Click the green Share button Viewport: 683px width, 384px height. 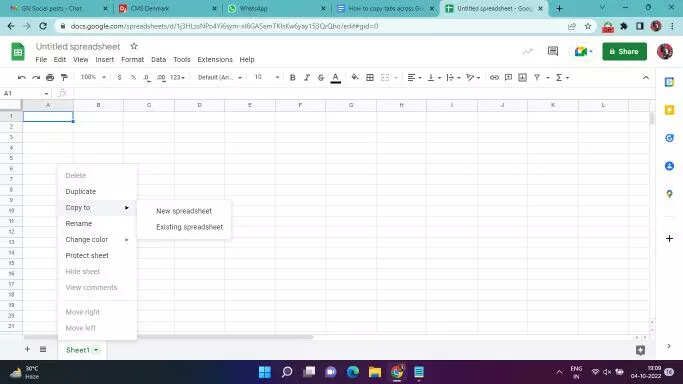(x=624, y=51)
